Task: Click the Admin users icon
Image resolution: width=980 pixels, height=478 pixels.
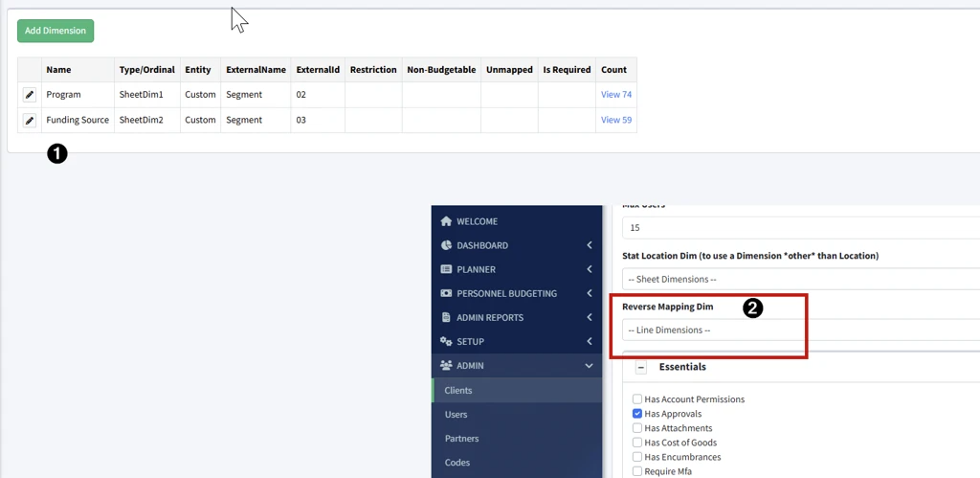Action: (x=446, y=365)
